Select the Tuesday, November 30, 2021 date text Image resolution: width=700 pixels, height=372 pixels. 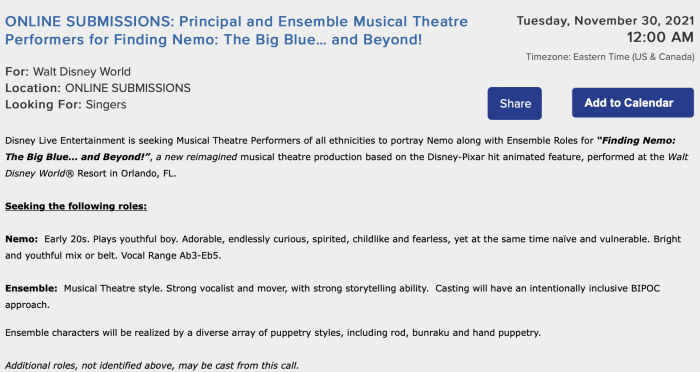[605, 21]
